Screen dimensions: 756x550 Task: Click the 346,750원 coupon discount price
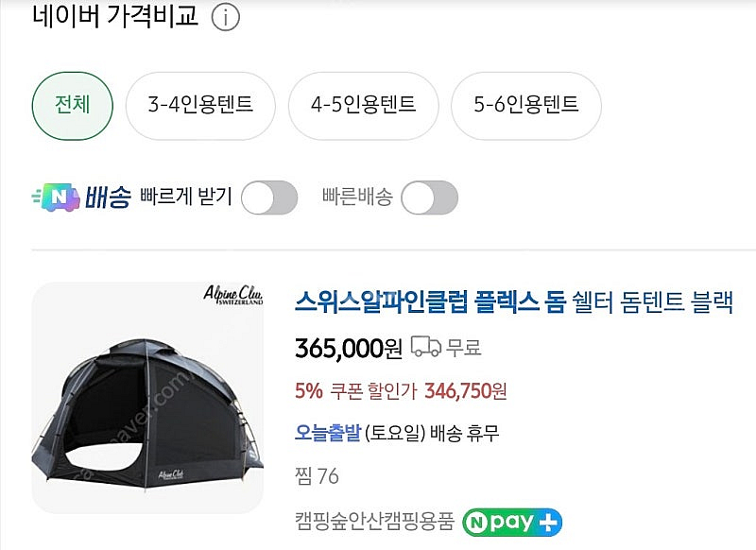[x=466, y=390]
